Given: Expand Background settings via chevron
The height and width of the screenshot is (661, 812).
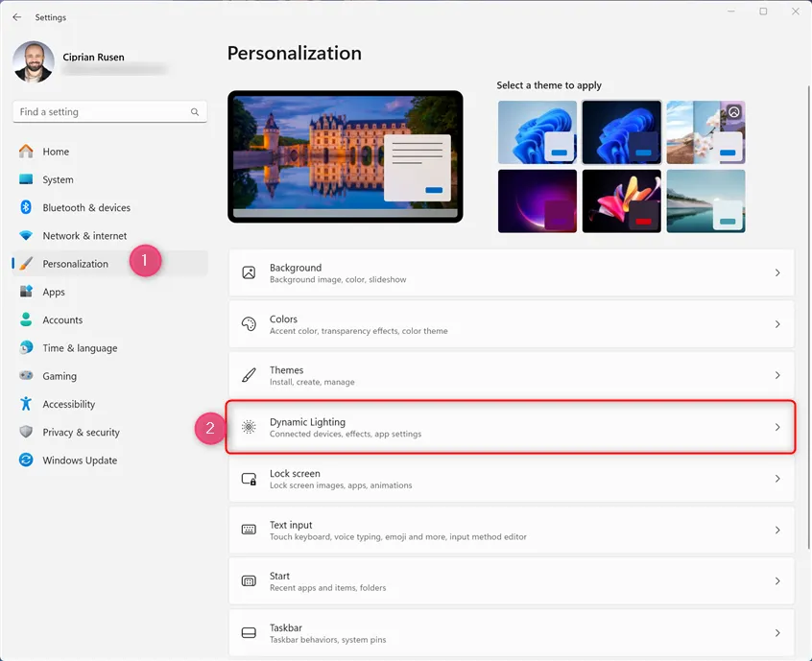Looking at the screenshot, I should click(777, 272).
